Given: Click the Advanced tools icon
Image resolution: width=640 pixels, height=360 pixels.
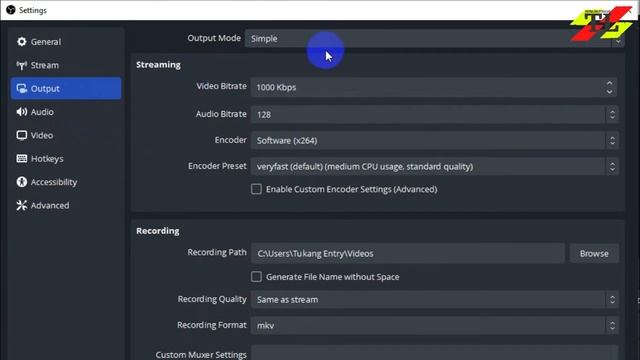Looking at the screenshot, I should (x=22, y=205).
